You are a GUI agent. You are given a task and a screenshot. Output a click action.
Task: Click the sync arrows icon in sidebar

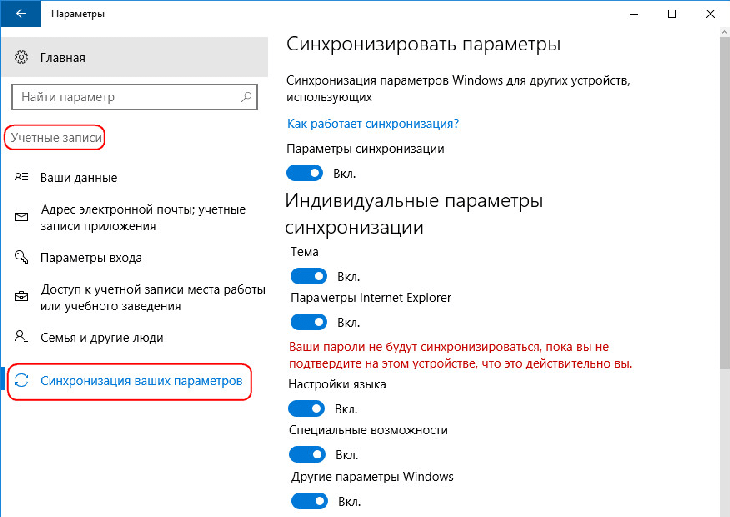point(21,381)
